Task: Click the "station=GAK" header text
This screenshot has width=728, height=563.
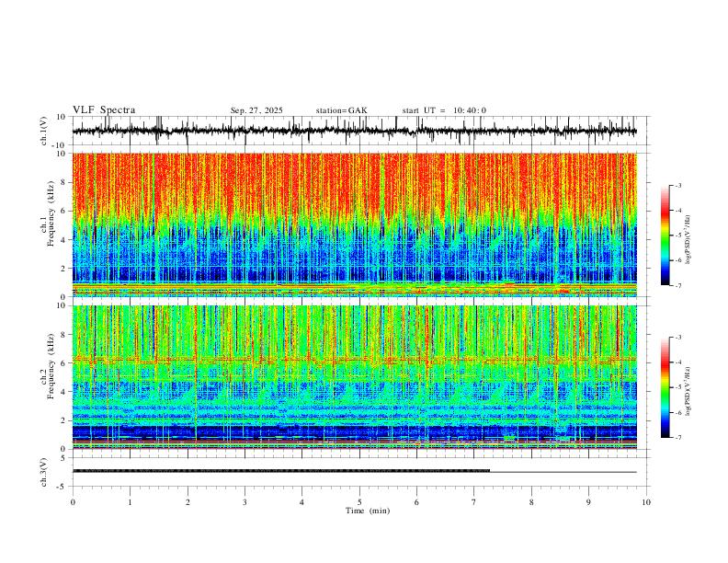Action: coord(341,110)
